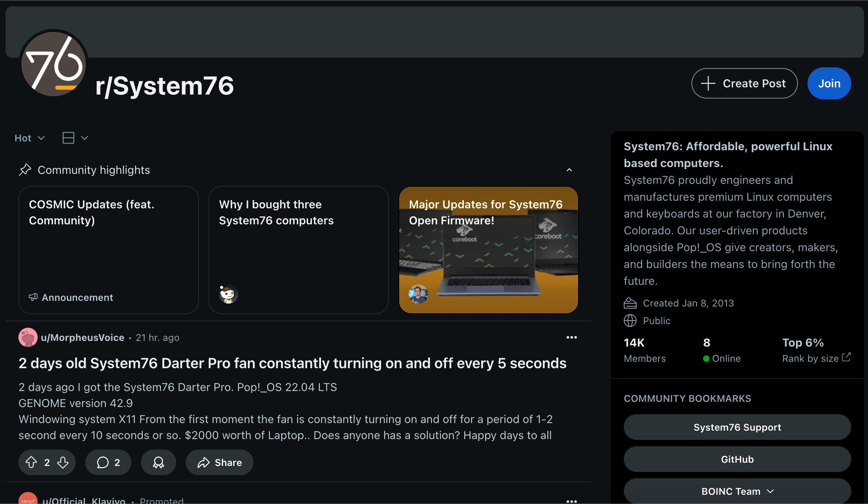Click the comment bubble icon on post

(107, 463)
